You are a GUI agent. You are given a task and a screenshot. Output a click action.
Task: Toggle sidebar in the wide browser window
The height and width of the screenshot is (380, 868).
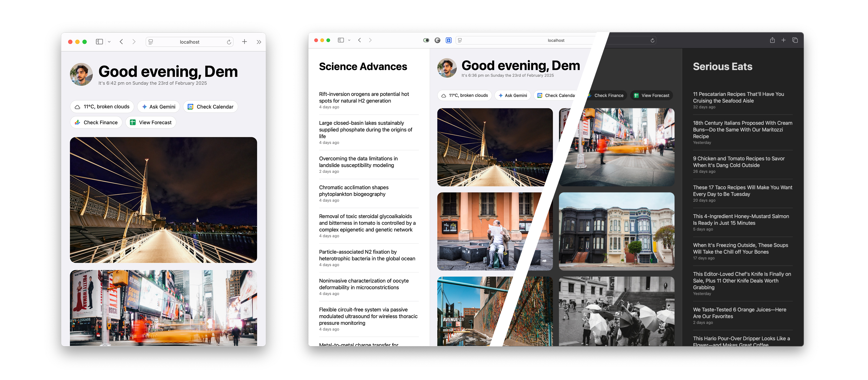point(341,40)
